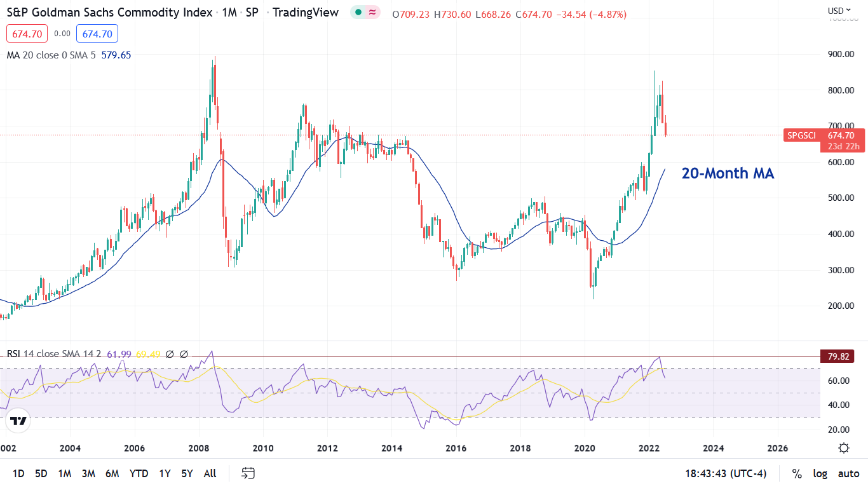Select the 20-Month MA text annotation

(728, 173)
